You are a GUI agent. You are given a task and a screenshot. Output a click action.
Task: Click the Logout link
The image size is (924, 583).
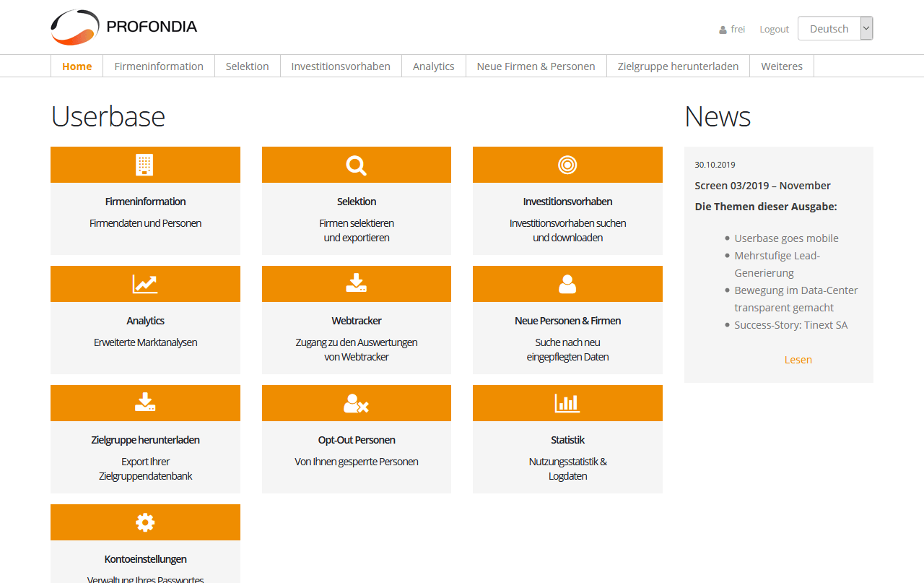pyautogui.click(x=774, y=30)
